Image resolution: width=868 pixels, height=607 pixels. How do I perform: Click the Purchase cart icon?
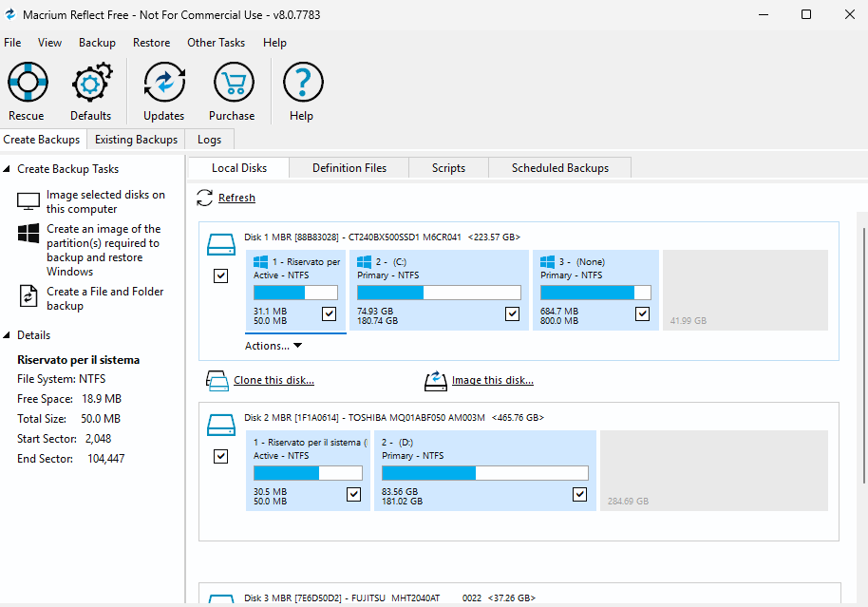(234, 82)
